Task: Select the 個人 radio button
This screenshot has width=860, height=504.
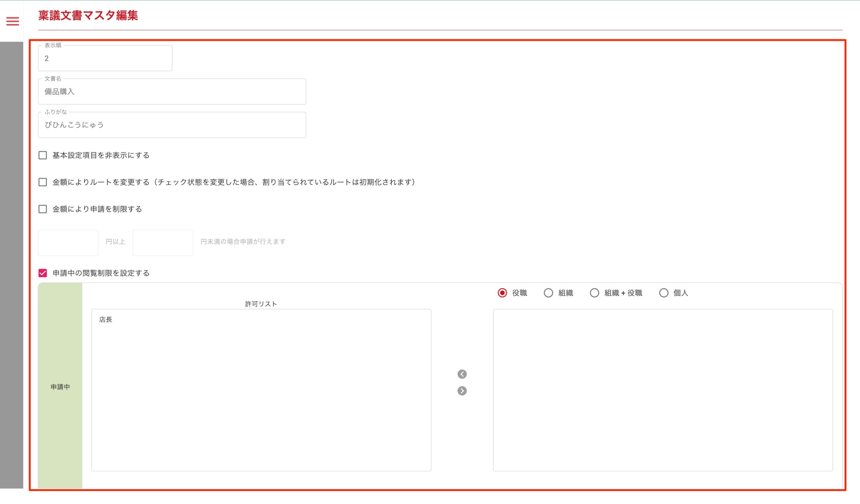Action: point(663,293)
